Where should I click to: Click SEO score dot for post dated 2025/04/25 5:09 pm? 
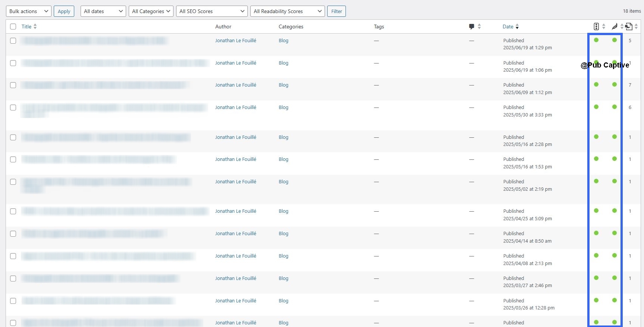coord(596,211)
